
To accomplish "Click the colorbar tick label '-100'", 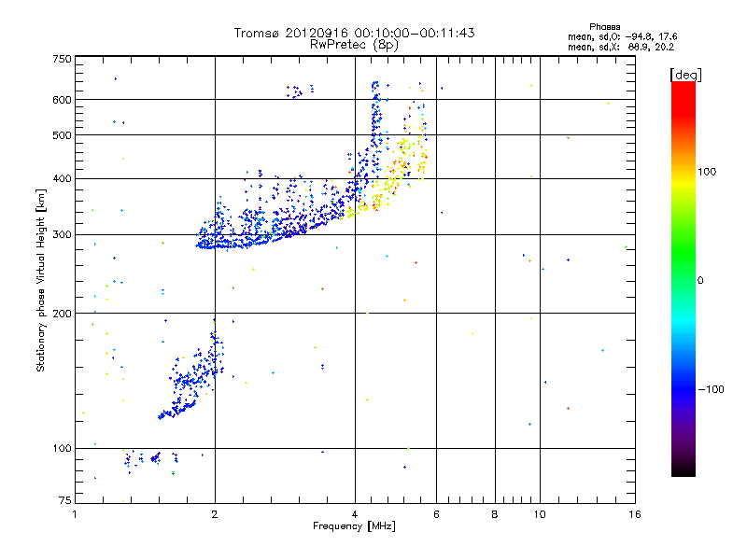I will (711, 389).
